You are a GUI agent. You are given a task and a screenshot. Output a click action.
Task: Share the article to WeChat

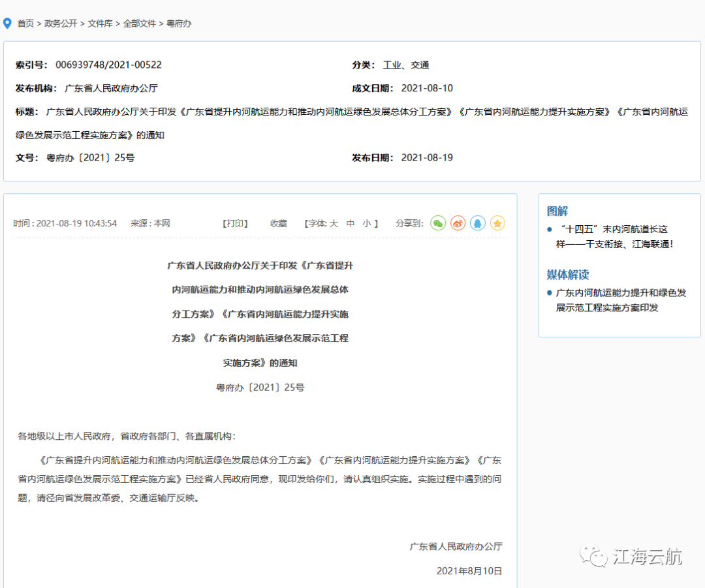click(438, 223)
